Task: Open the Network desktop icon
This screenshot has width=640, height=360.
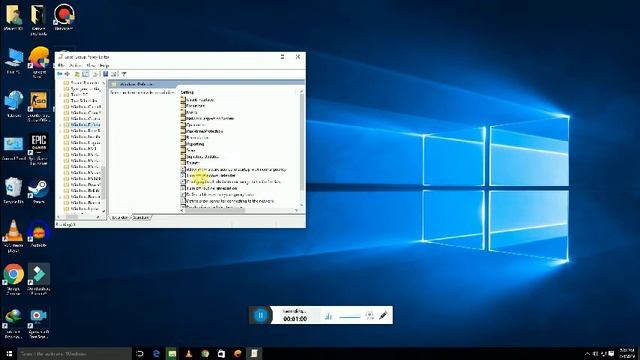Action: click(x=13, y=104)
